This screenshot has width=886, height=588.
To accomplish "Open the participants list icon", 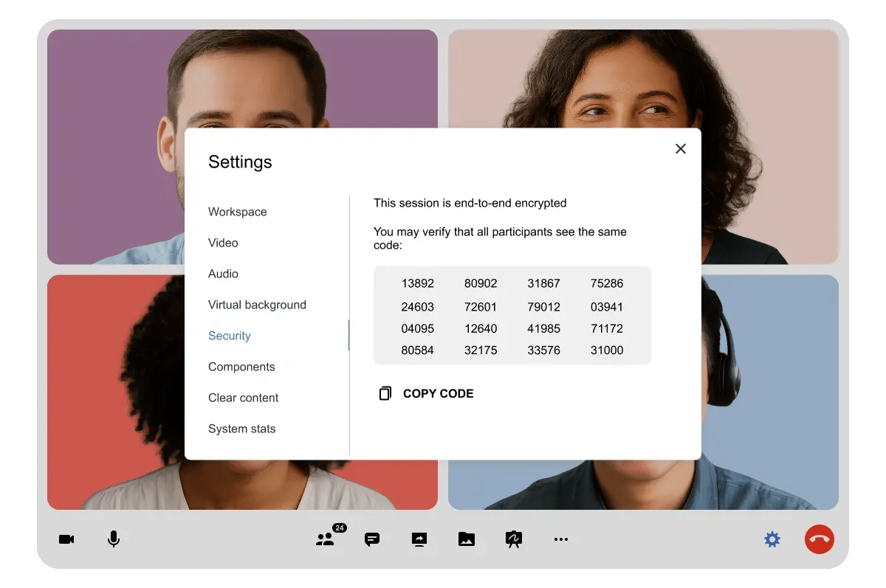I will tap(325, 539).
